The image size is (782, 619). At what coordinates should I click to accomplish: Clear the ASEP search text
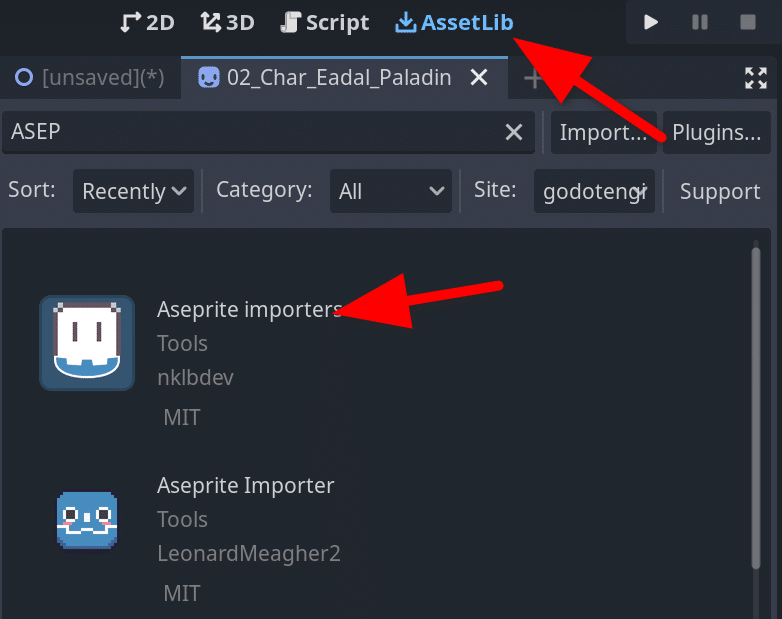pyautogui.click(x=514, y=132)
